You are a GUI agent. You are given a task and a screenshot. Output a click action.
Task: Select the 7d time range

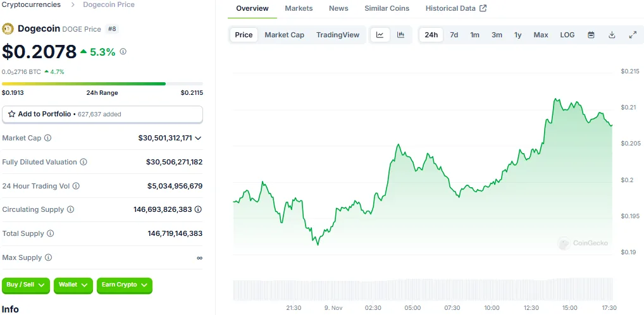(454, 35)
